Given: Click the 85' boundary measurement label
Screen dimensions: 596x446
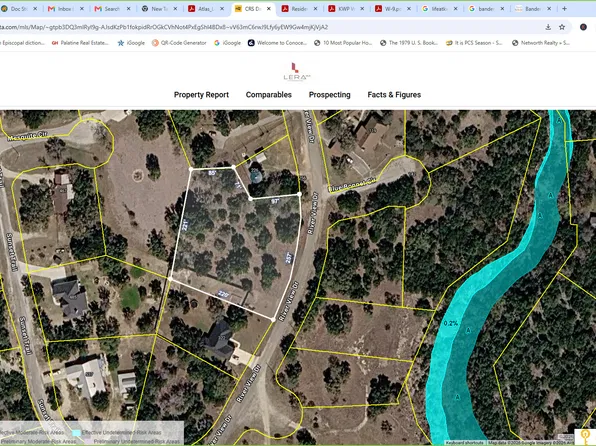Looking at the screenshot, I should click(x=212, y=173).
